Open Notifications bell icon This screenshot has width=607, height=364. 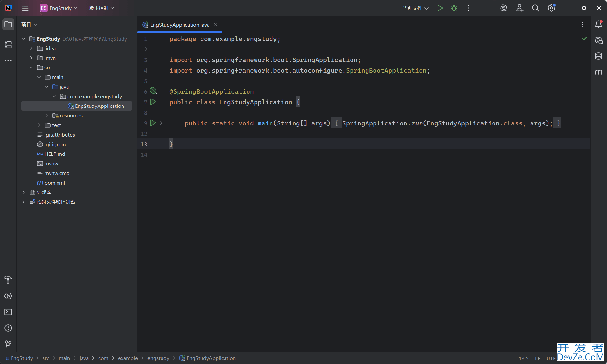(x=599, y=24)
